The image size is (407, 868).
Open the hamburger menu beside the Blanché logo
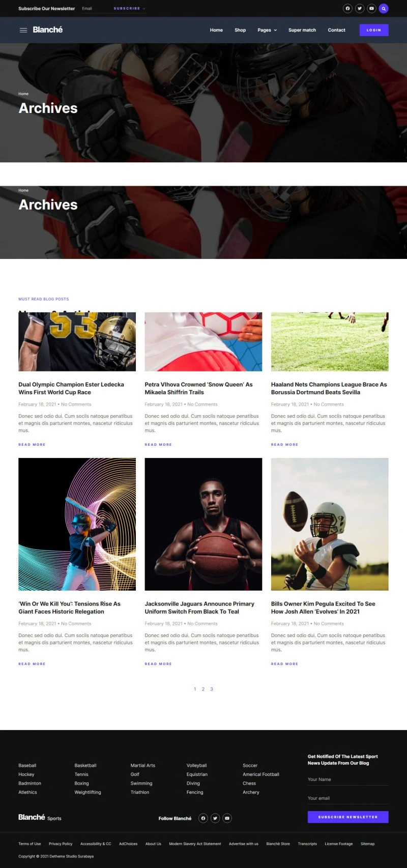tap(23, 30)
